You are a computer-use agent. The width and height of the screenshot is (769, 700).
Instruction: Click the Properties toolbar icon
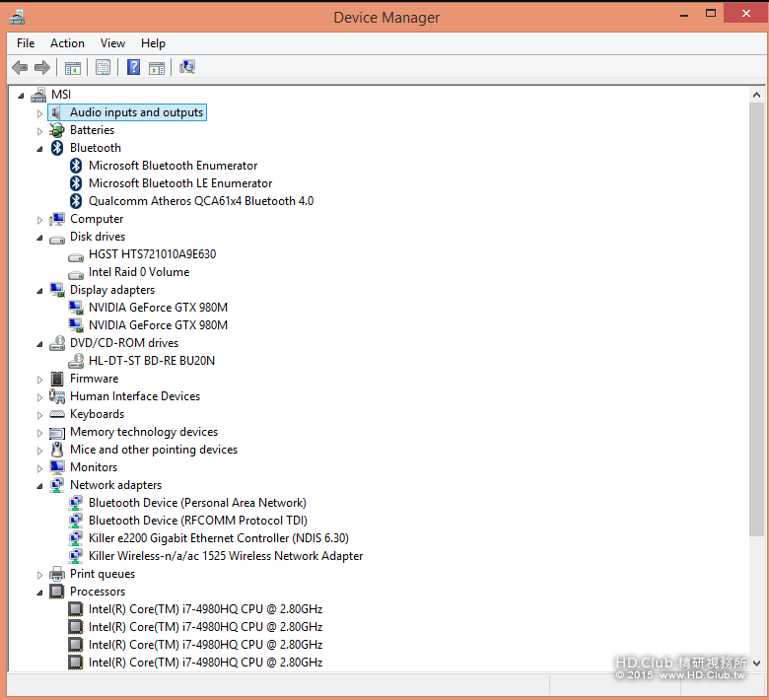click(x=103, y=67)
